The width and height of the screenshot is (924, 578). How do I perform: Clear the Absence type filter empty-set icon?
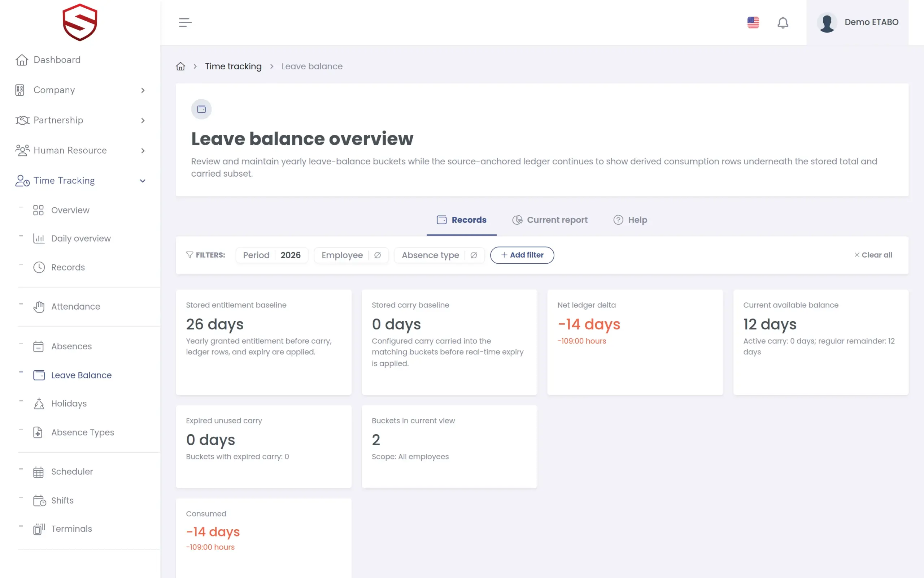(474, 255)
